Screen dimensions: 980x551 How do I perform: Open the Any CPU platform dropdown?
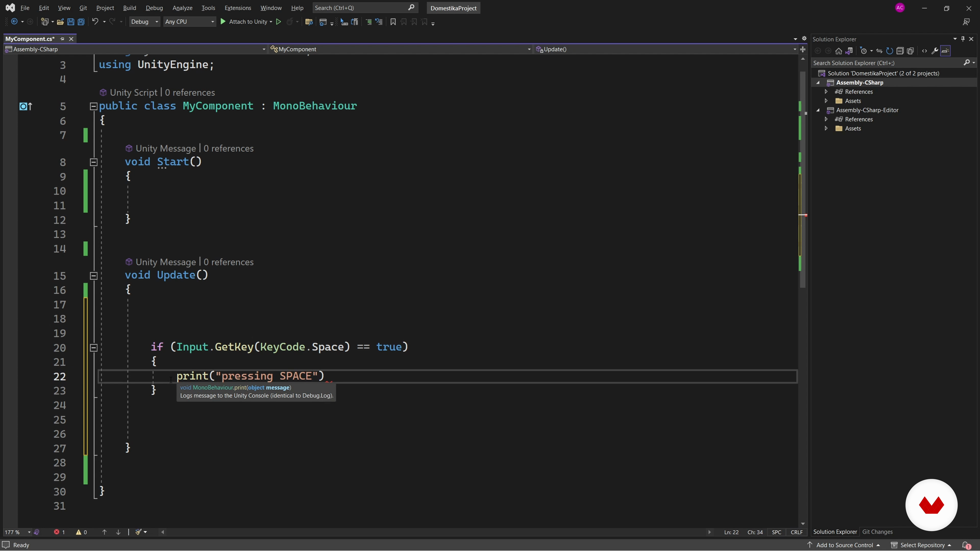click(x=189, y=22)
